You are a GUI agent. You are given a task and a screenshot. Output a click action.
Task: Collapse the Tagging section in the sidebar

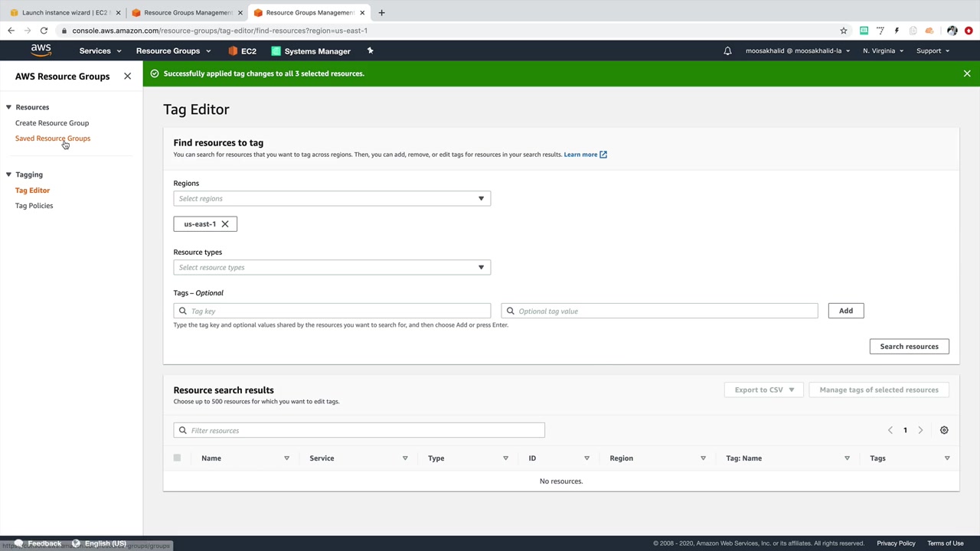pos(8,174)
